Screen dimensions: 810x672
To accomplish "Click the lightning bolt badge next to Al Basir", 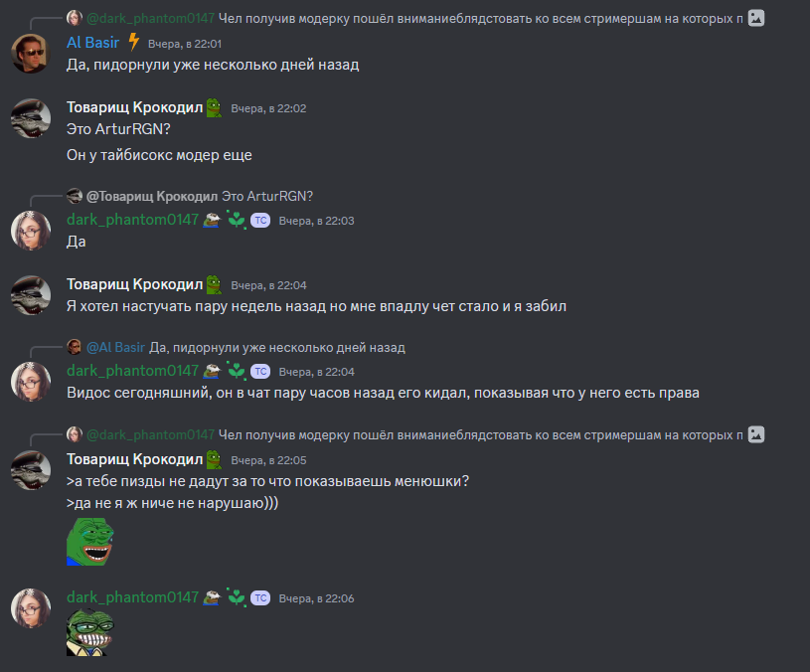I will pyautogui.click(x=134, y=42).
